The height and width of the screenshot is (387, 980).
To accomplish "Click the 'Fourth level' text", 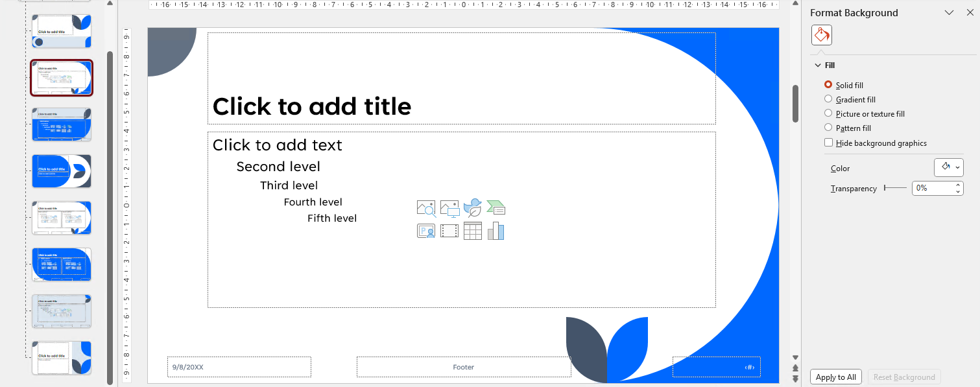I will (x=313, y=202).
